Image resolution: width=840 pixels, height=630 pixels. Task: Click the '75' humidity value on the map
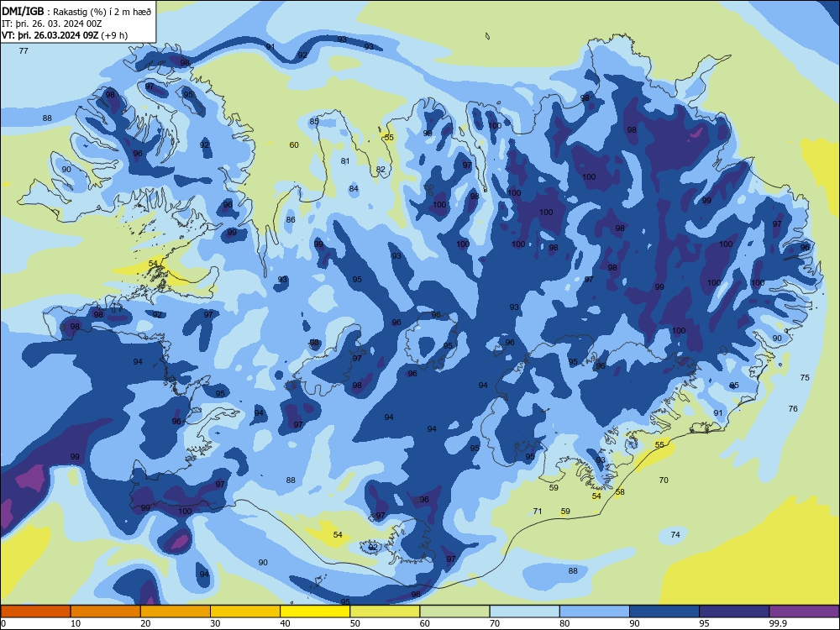click(805, 378)
